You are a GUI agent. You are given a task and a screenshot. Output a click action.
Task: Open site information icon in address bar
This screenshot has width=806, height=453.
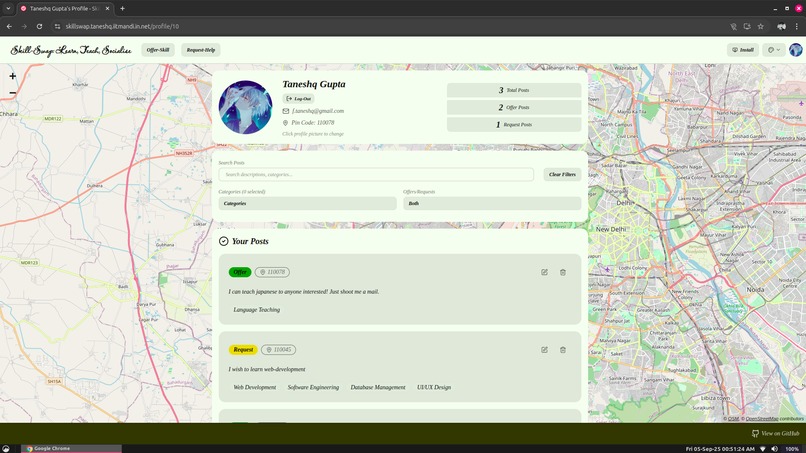pos(57,26)
